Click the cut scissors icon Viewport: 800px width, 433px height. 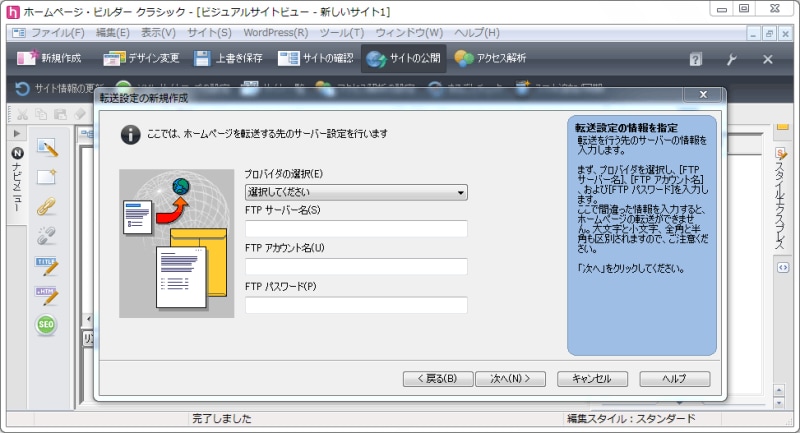[22, 115]
